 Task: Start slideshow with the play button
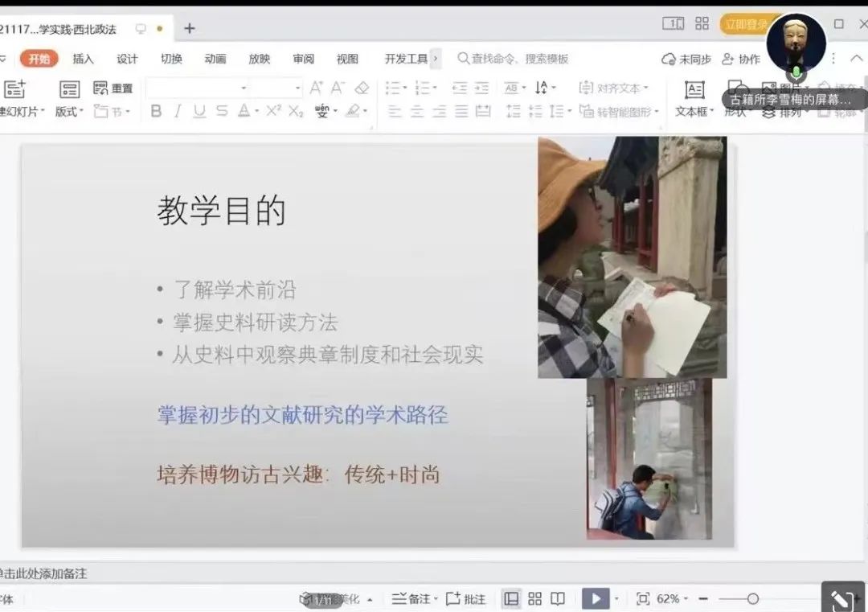point(595,598)
